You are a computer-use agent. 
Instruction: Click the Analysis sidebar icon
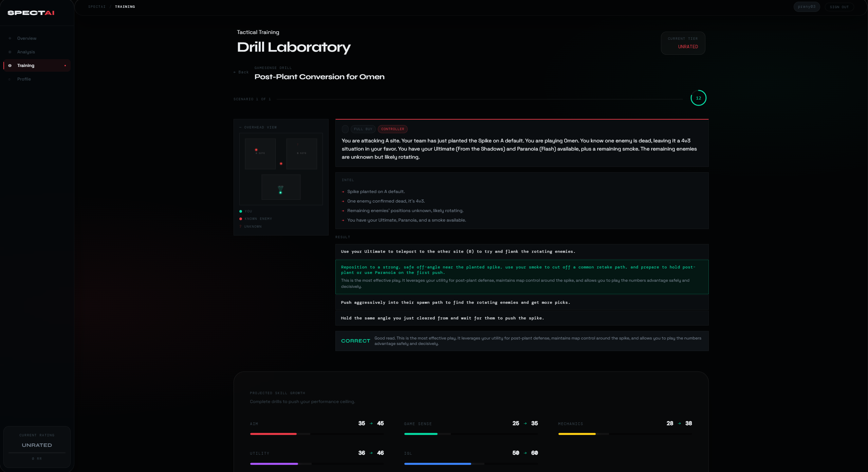click(10, 52)
